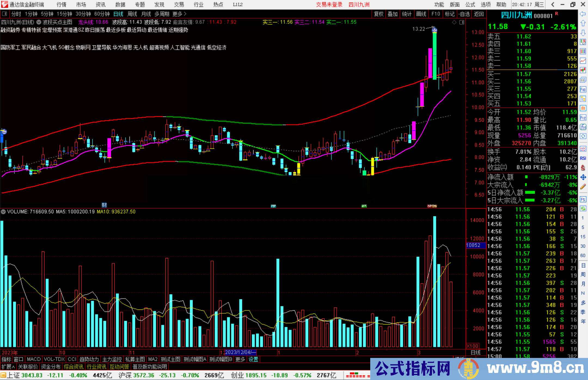Screen dimensions: 588x380
Task: Click the four-way move arrows icon
Action: (583, 177)
